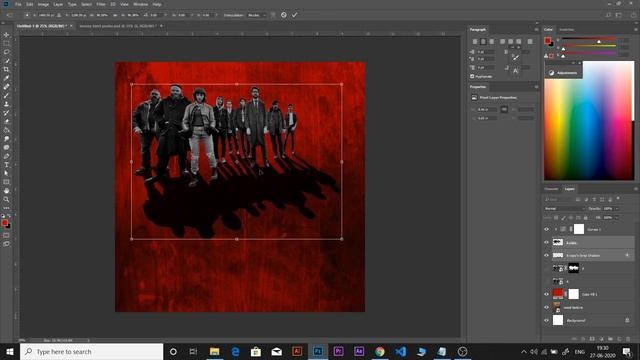Select the Lasso tool

[6, 52]
